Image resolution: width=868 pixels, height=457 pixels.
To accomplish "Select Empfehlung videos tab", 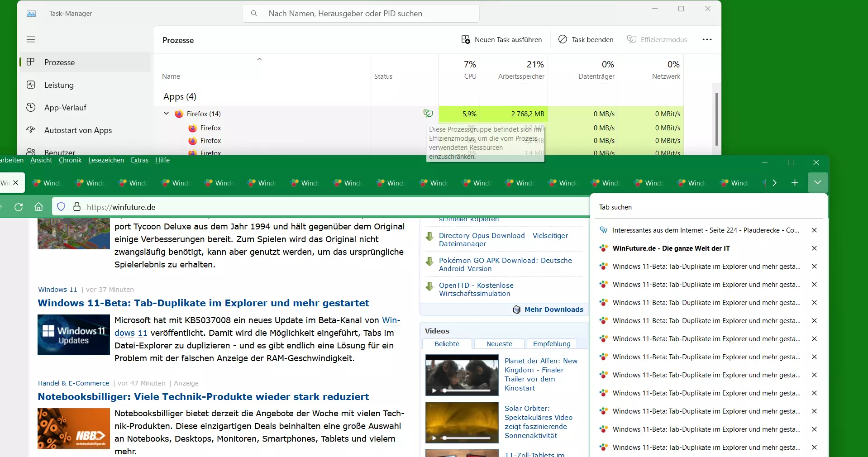I will [552, 344].
